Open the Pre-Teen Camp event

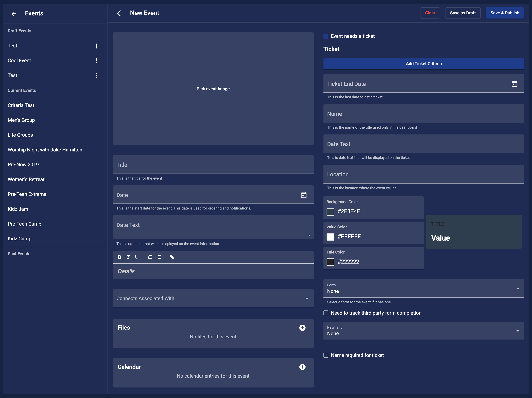coord(55,224)
